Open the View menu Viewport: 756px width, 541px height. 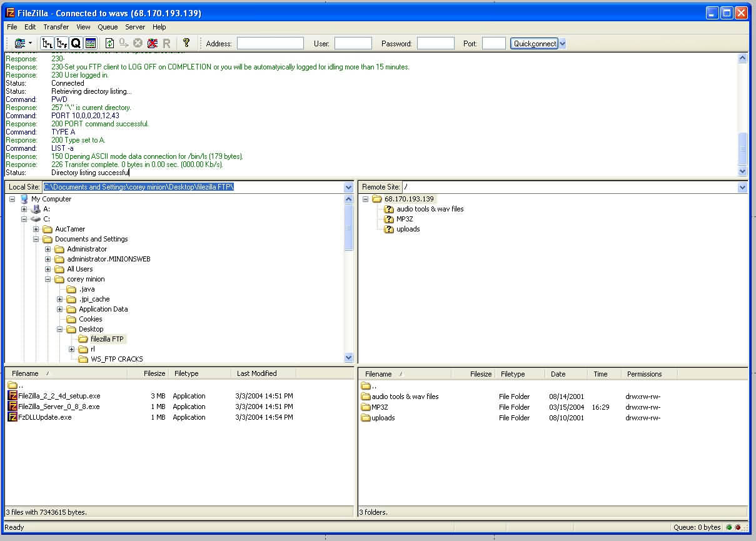(84, 27)
